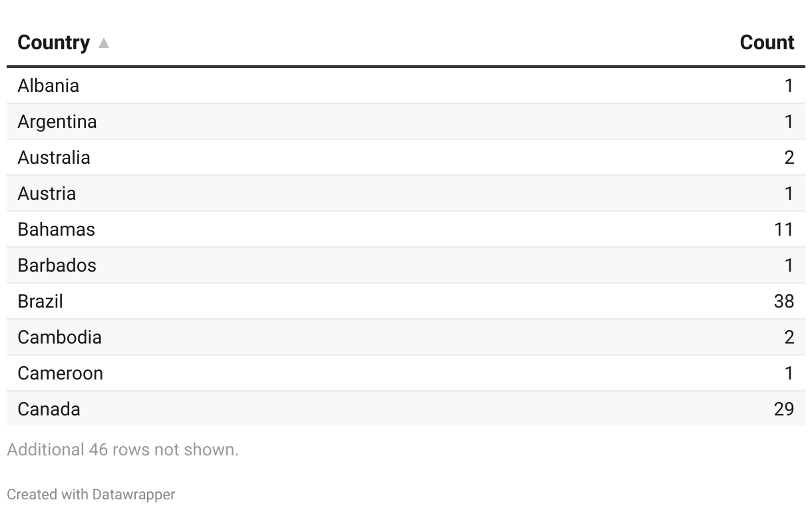This screenshot has width=812, height=510.
Task: Click the Additional 46 rows not shown note
Action: [x=123, y=450]
